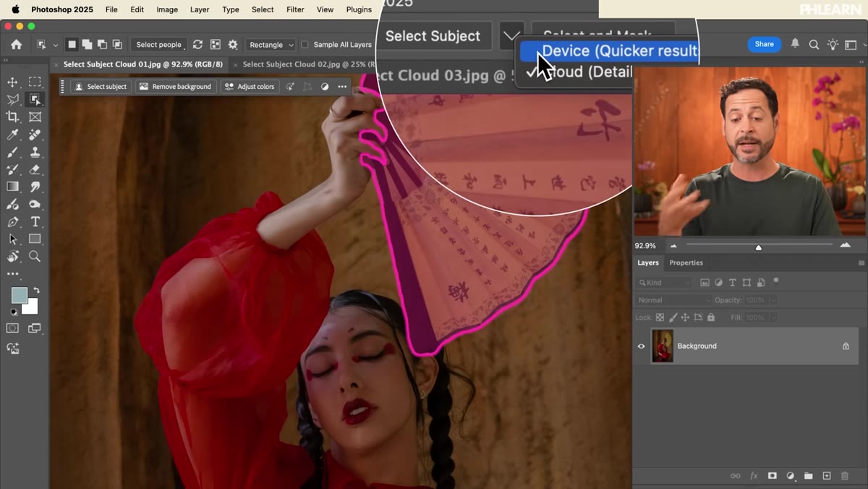The width and height of the screenshot is (868, 489).
Task: Click the foreground color swatch
Action: pos(19,295)
